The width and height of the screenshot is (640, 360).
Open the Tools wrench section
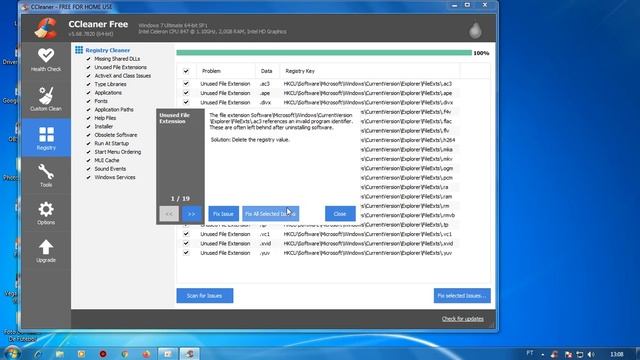(x=46, y=176)
